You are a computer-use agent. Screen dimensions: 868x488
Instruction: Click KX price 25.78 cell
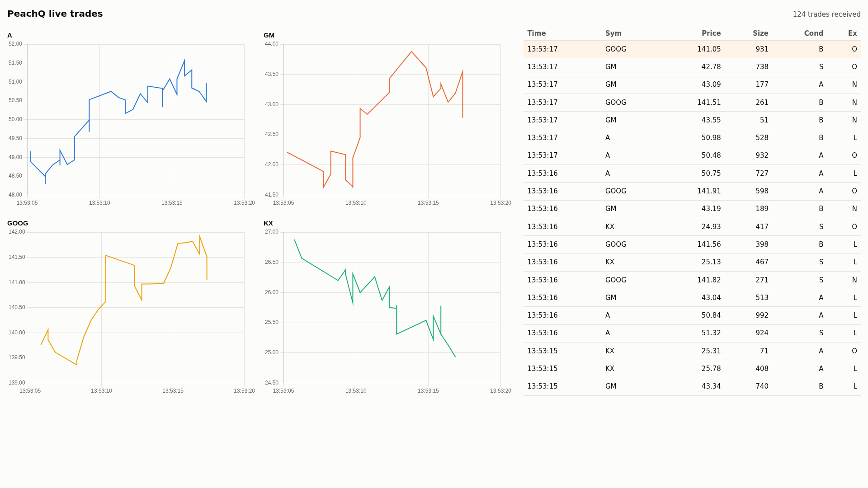coord(711,369)
